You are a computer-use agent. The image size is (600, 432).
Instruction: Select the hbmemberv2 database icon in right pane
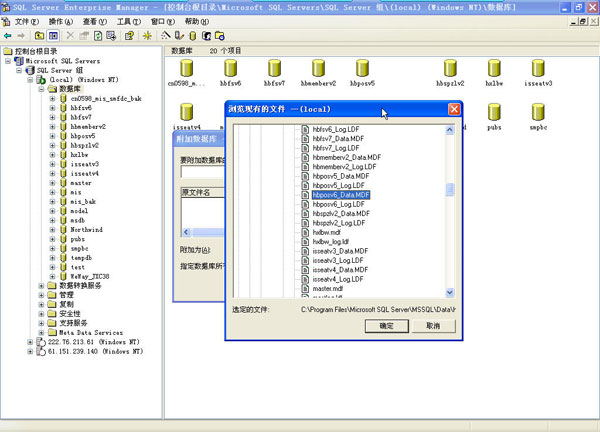pyautogui.click(x=318, y=69)
